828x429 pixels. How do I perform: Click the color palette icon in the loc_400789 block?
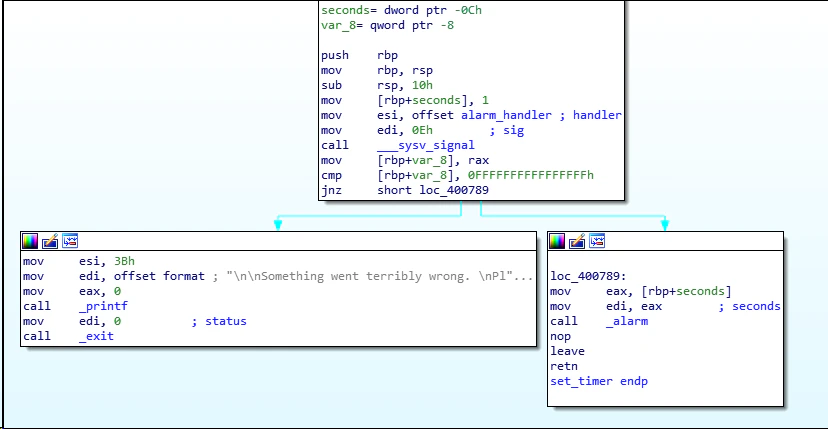click(x=557, y=241)
